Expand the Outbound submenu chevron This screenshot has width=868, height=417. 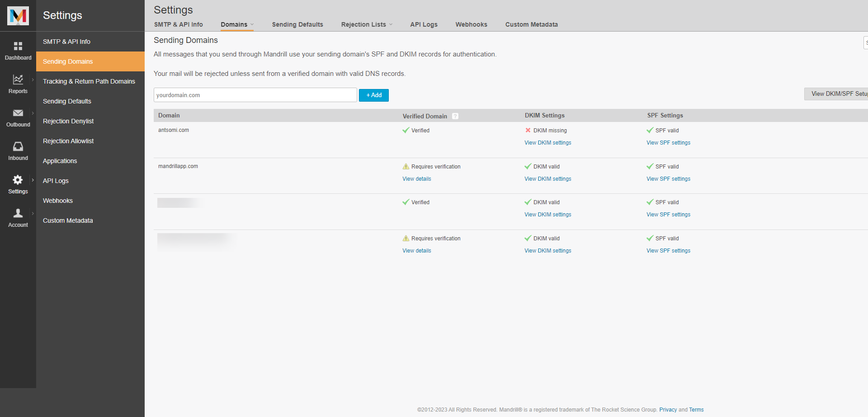click(x=33, y=113)
